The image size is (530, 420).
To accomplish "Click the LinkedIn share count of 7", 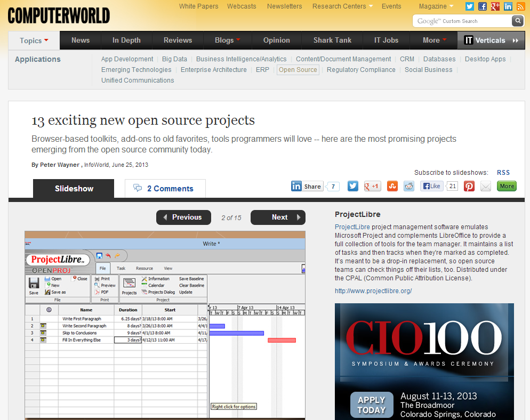I will [x=333, y=186].
